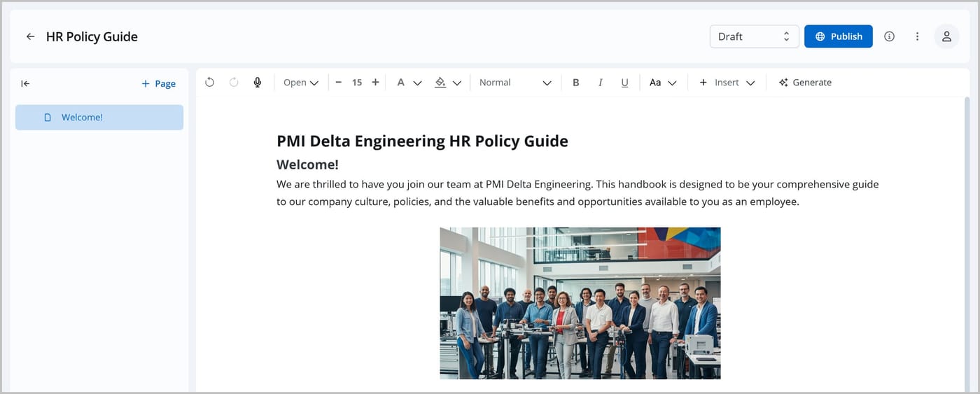Open the Insert menu
The height and width of the screenshot is (394, 980).
[727, 83]
